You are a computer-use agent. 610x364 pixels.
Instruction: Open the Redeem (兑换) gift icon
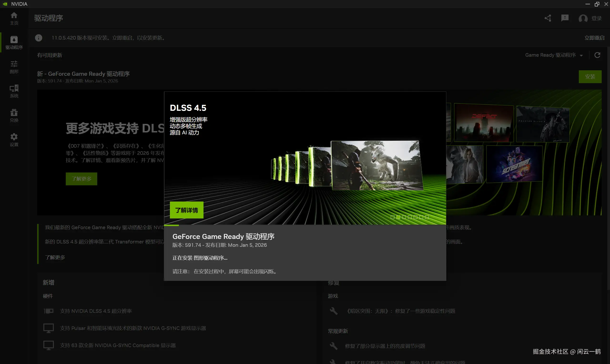click(14, 115)
